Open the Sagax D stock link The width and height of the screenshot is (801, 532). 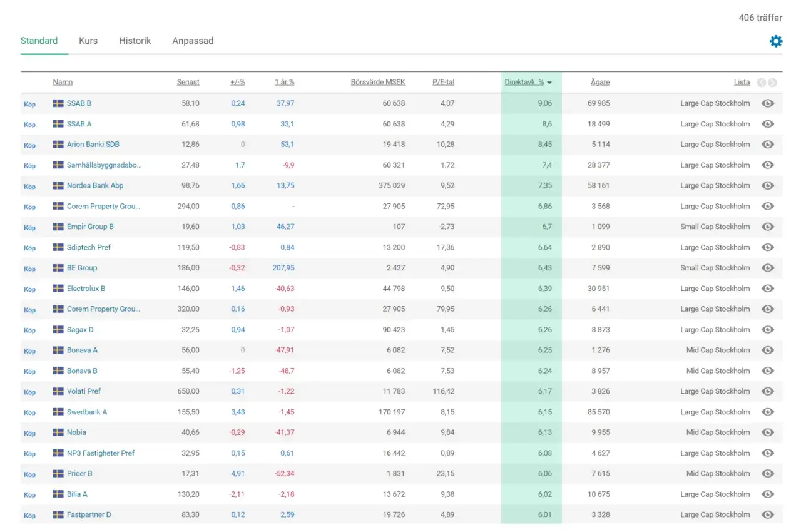80,330
